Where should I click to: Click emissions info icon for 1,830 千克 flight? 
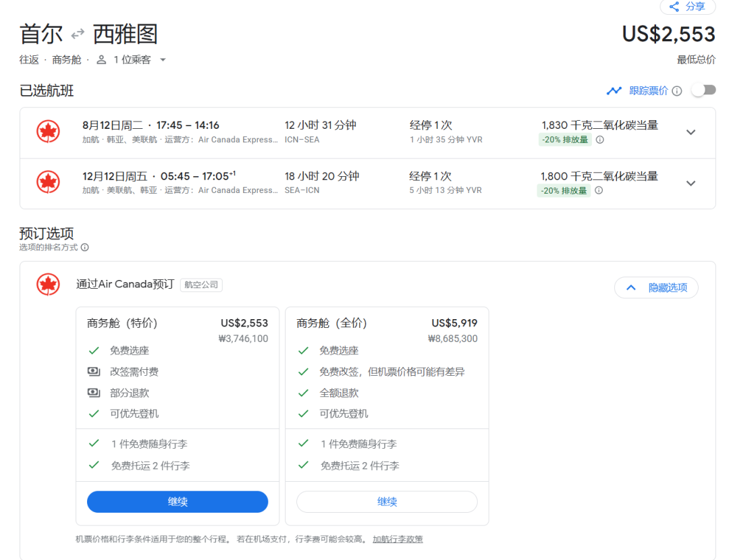tap(600, 140)
